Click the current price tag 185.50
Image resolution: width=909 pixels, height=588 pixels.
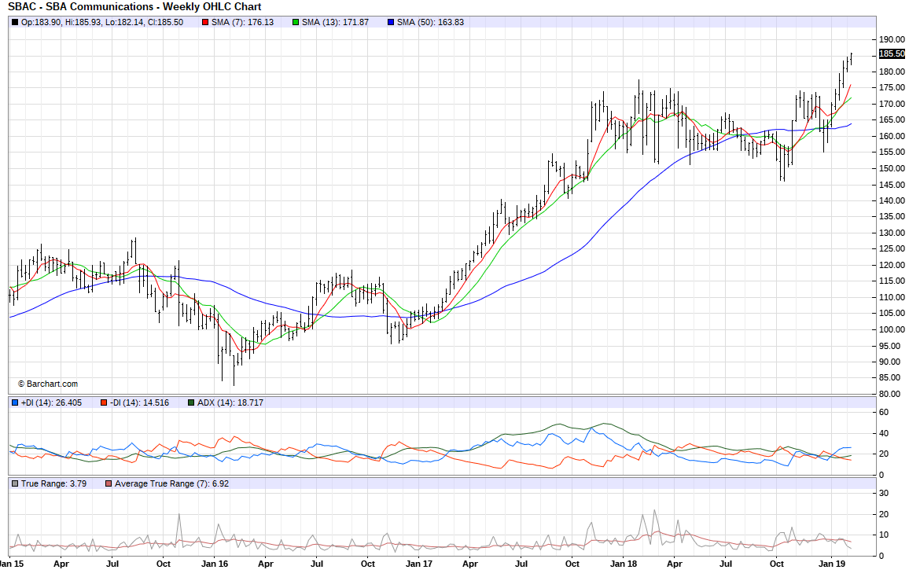(x=891, y=53)
